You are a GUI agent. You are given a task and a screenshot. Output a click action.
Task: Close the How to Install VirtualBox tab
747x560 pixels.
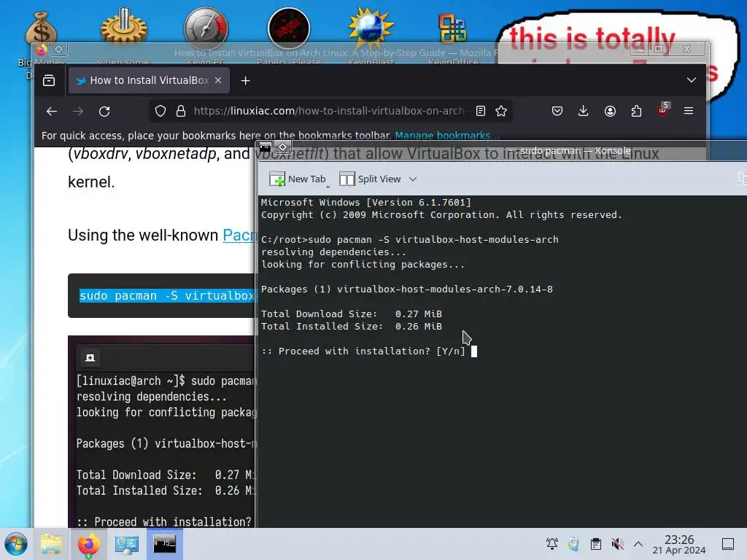point(218,80)
